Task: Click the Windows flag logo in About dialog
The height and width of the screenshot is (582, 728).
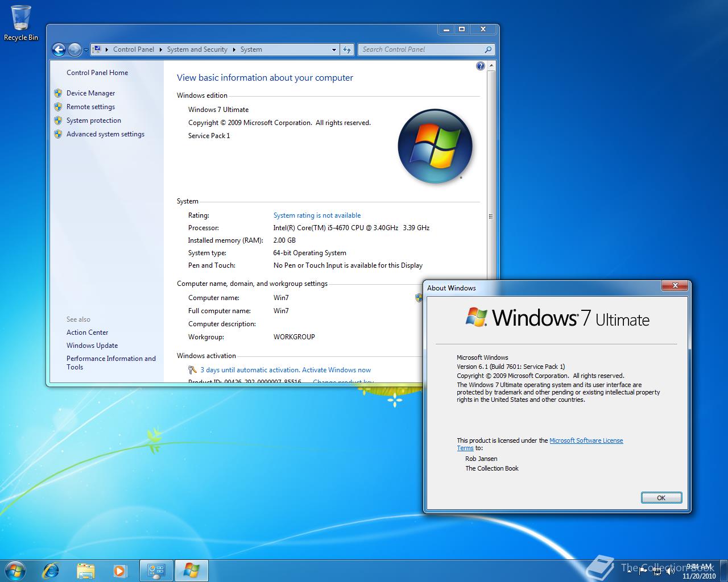Action: tap(477, 317)
